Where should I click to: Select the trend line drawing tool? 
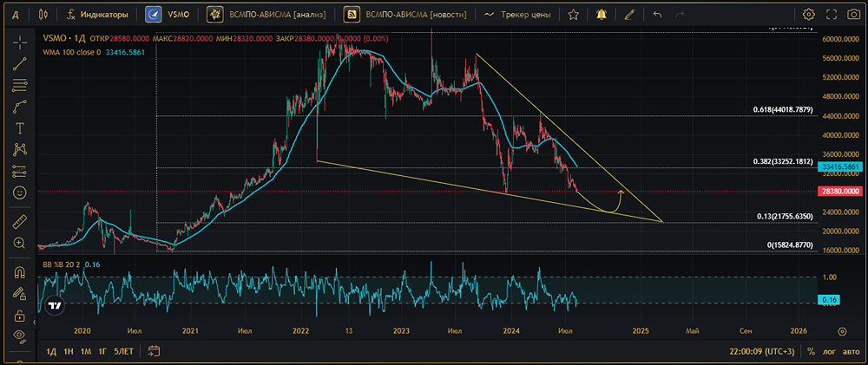coord(20,63)
